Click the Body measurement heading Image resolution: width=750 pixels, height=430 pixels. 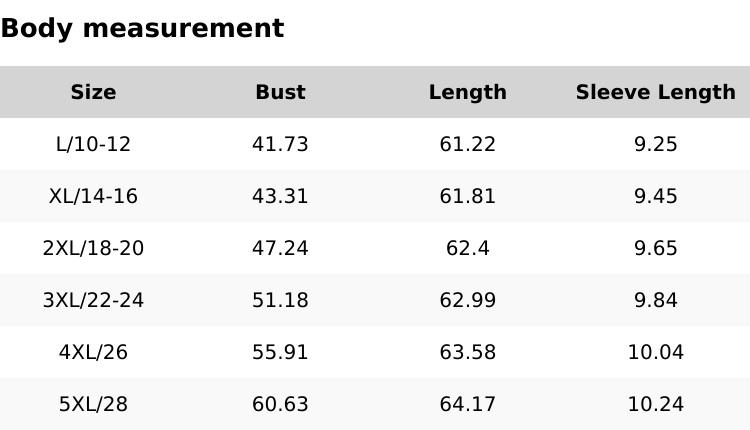pos(142,28)
